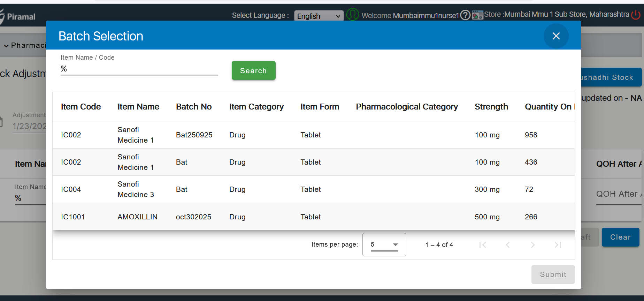This screenshot has height=301, width=644.
Task: Click the Item Name / Code input field
Action: tap(139, 69)
